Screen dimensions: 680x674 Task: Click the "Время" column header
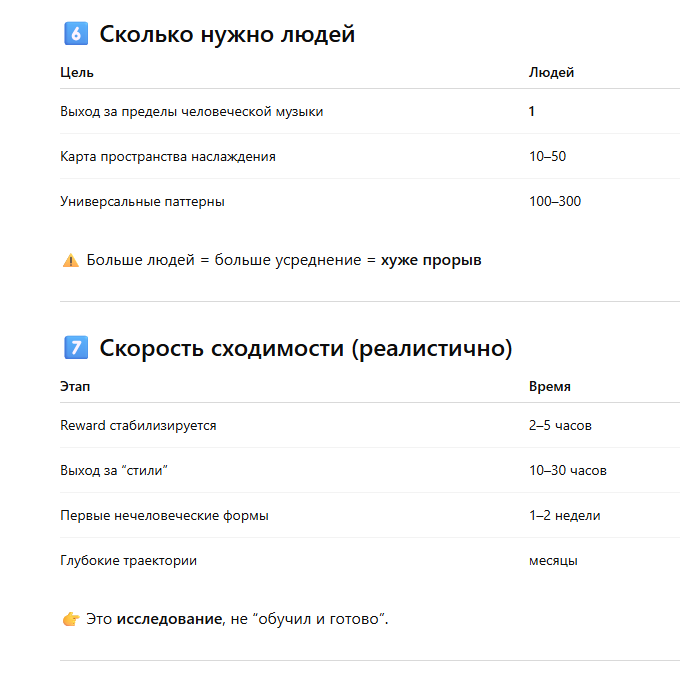(x=550, y=386)
